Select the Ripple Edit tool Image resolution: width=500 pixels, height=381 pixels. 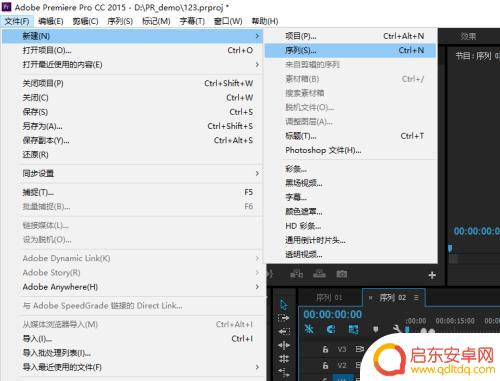coord(284,345)
